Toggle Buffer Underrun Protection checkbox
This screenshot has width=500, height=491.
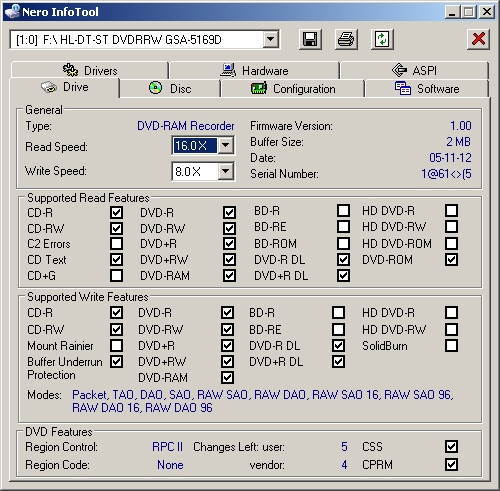(x=116, y=361)
